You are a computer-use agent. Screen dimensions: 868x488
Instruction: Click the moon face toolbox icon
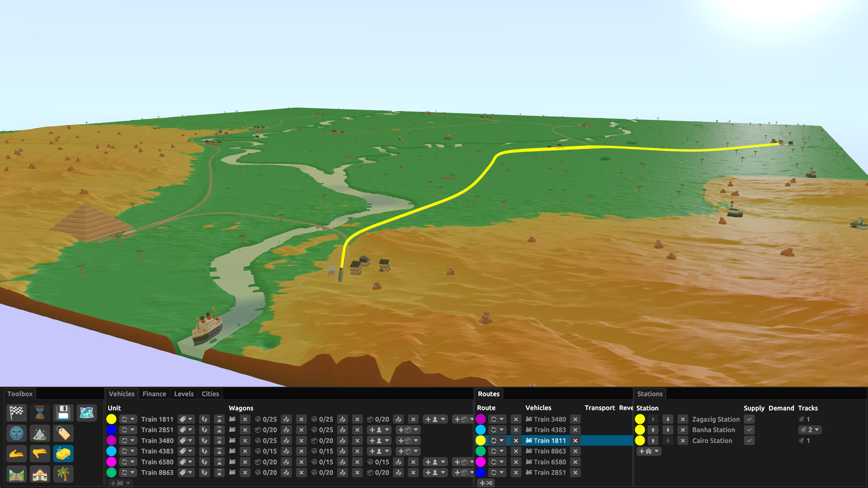click(16, 433)
